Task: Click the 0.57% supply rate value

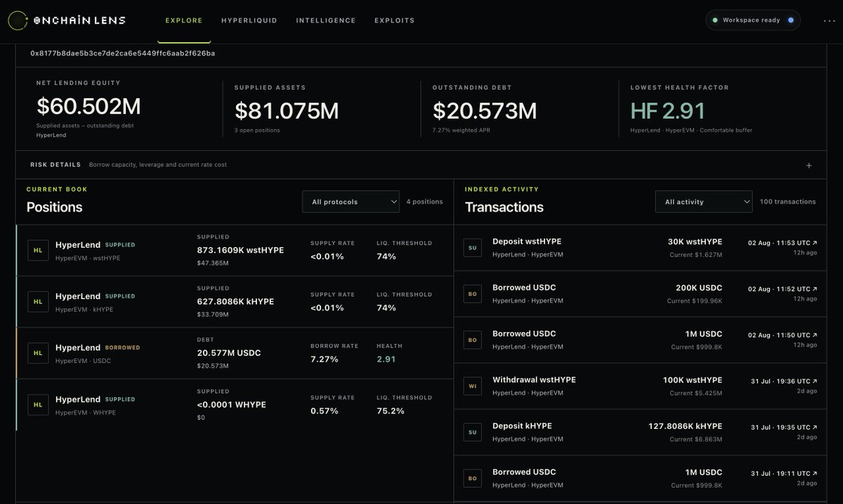Action: coord(325,411)
